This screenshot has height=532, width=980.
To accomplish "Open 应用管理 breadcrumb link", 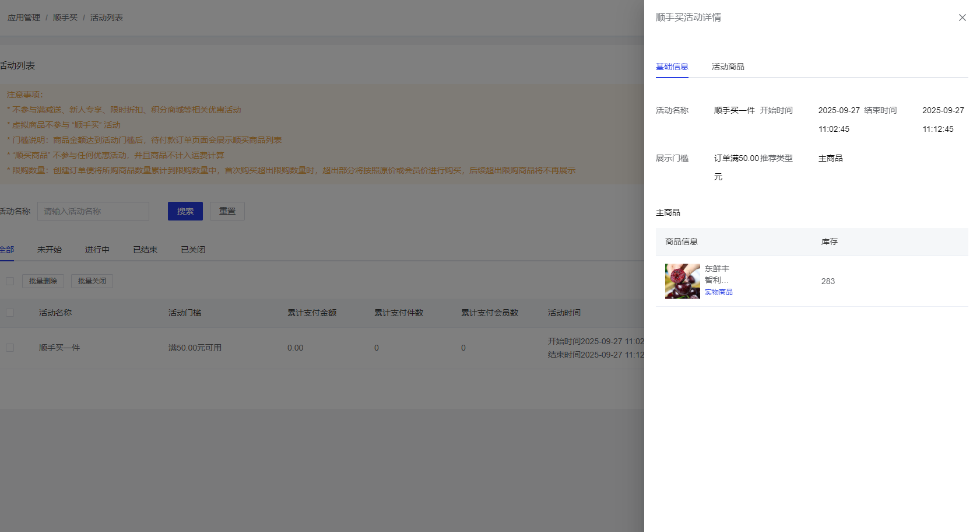I will pos(24,17).
